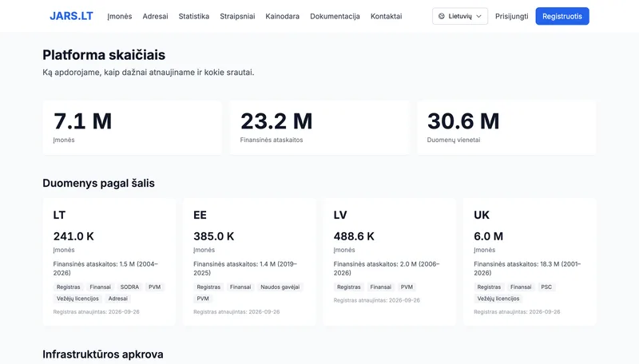Click the PVM tag in LV card
This screenshot has width=639, height=364.
pyautogui.click(x=407, y=287)
